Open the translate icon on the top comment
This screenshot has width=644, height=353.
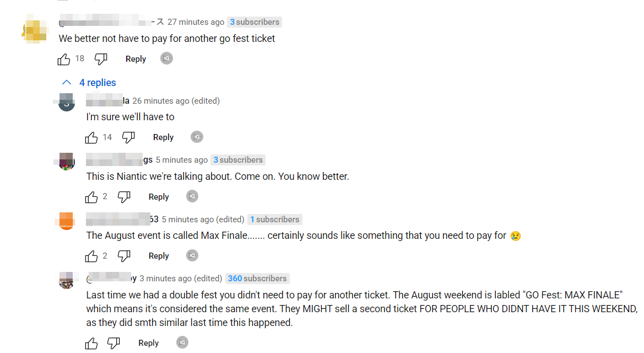(x=166, y=58)
